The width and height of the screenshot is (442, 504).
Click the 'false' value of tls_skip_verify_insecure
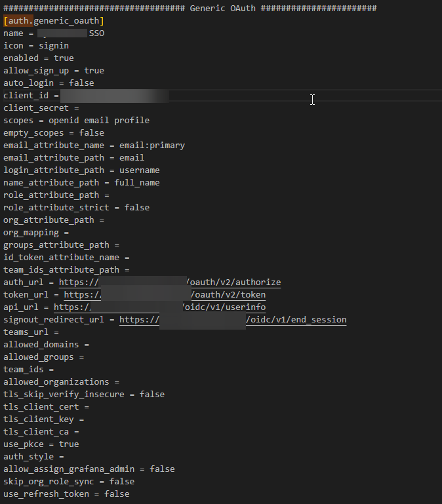tap(151, 395)
